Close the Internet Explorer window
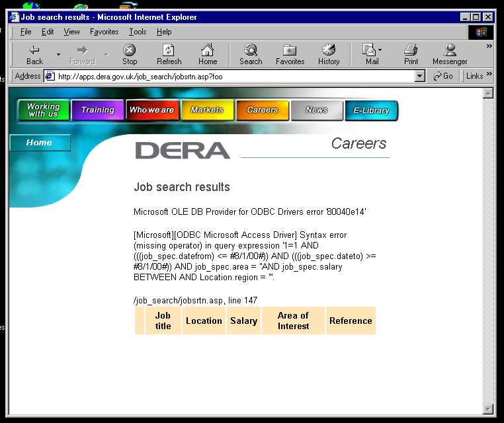 [488, 17]
